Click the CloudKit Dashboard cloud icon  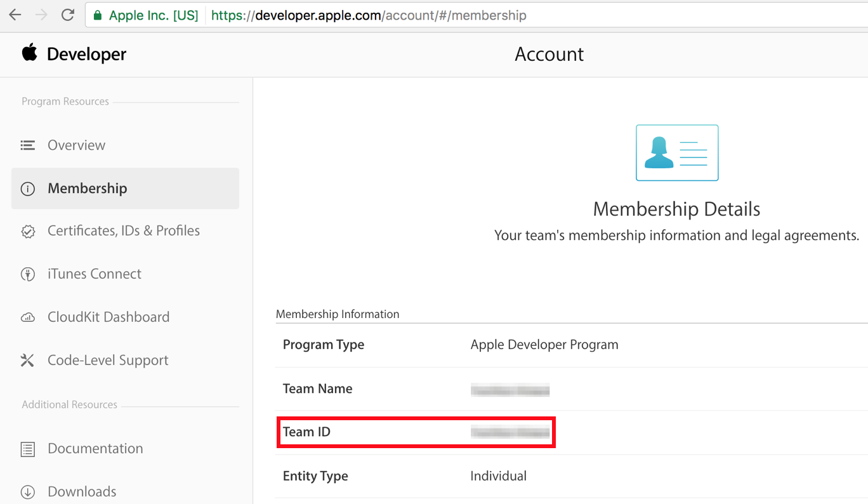27,317
